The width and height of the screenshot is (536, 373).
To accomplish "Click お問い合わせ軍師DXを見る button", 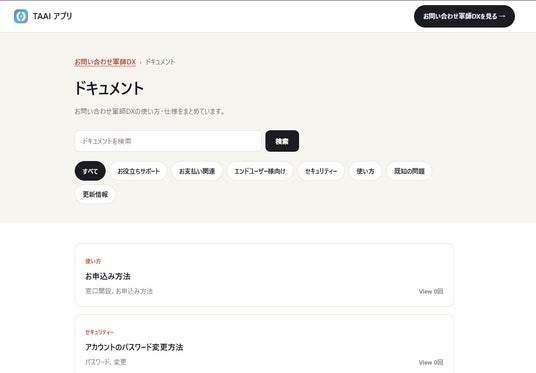I will coord(464,16).
